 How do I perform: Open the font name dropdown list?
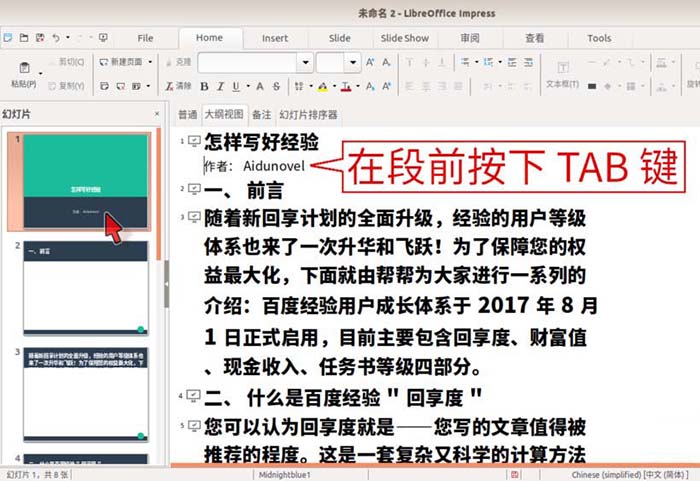[x=305, y=63]
